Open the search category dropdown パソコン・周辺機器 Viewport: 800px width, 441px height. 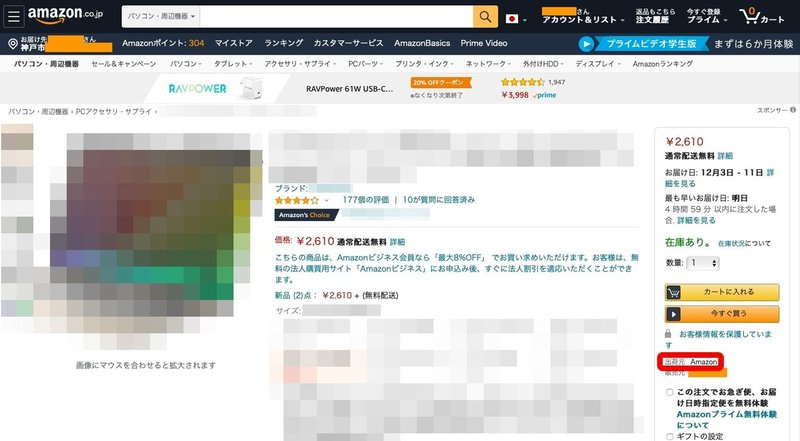[161, 17]
